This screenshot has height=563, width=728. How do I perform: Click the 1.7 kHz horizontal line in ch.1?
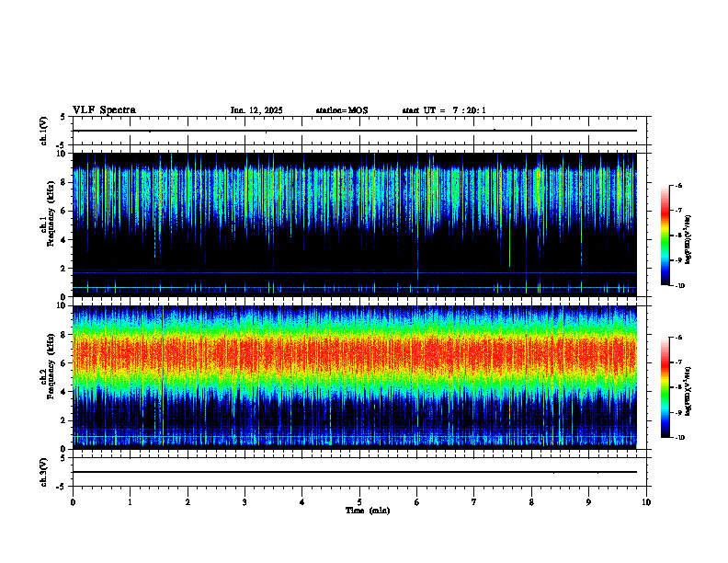355,272
